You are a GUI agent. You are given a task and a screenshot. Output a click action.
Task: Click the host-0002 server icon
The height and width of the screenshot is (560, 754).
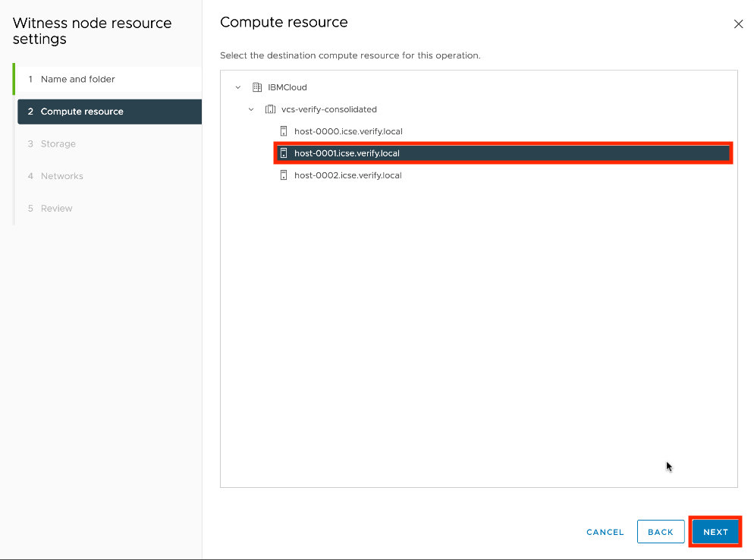[x=284, y=175]
